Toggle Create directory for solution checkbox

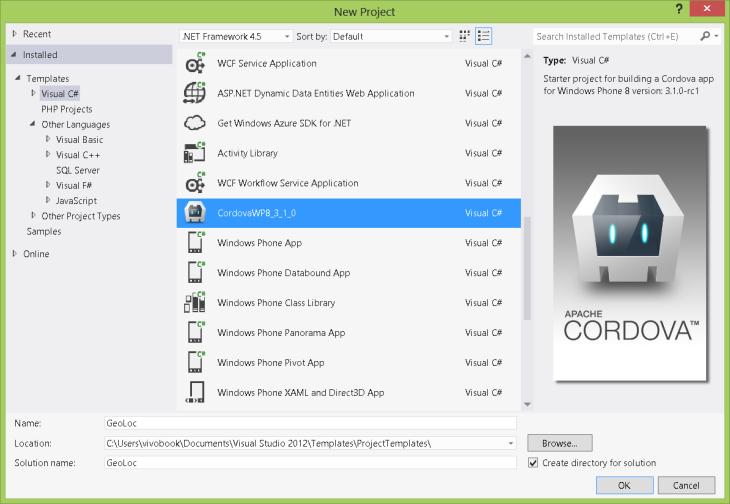coord(533,463)
